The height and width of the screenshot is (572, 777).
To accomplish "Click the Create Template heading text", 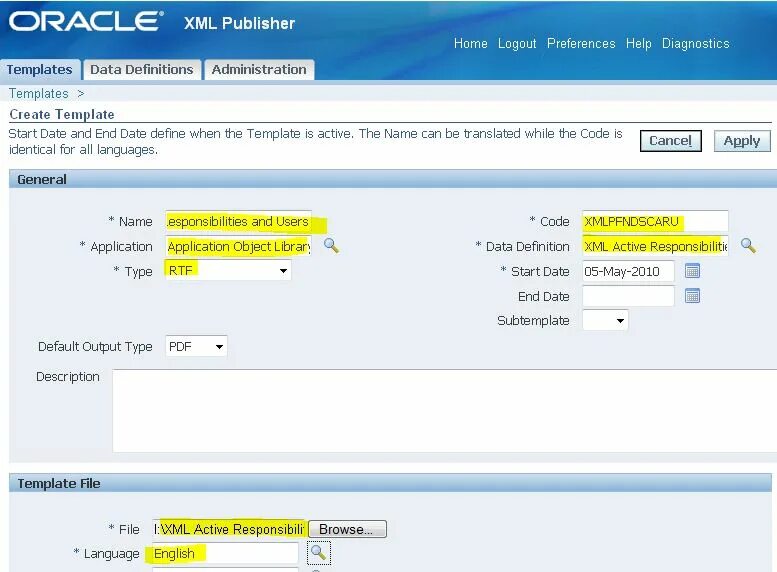I will pyautogui.click(x=62, y=114).
